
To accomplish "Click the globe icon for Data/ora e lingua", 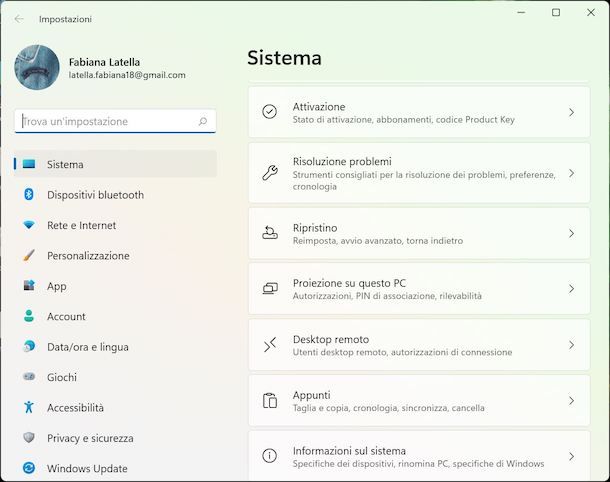I will [29, 346].
